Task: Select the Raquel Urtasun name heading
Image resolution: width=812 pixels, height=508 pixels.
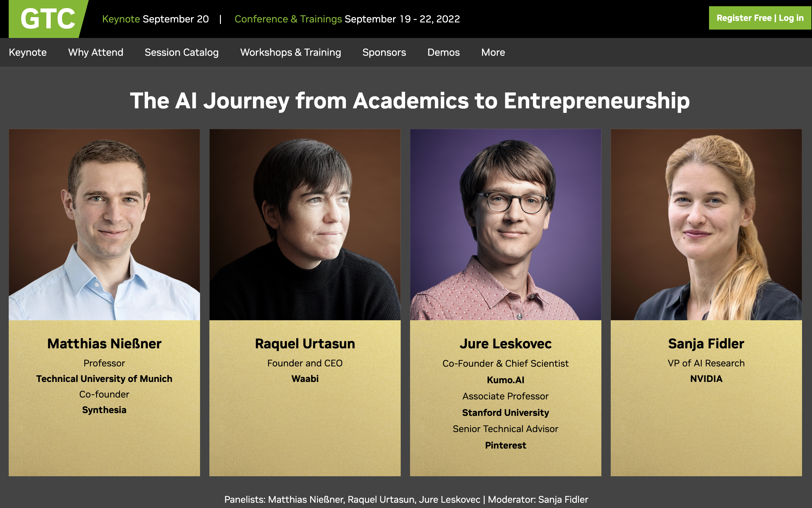Action: [305, 344]
